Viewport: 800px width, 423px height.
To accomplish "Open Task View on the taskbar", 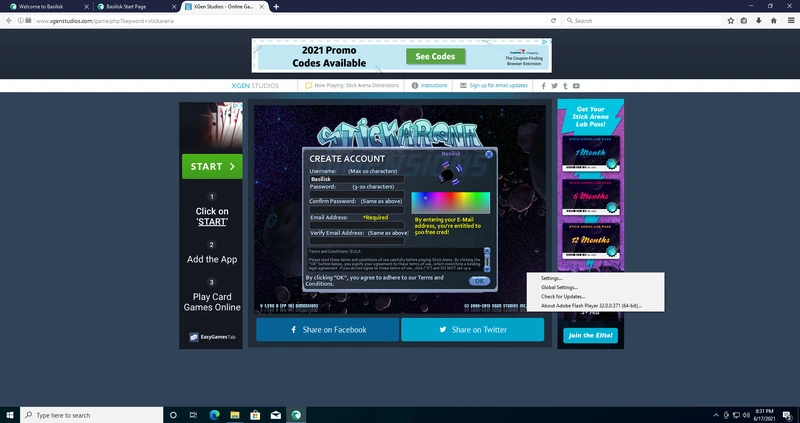I will pyautogui.click(x=193, y=415).
